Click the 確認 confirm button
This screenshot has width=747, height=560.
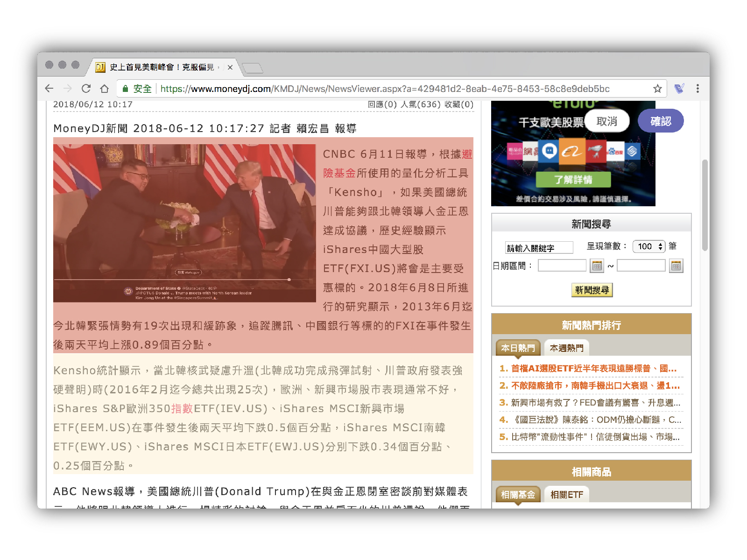(x=661, y=121)
